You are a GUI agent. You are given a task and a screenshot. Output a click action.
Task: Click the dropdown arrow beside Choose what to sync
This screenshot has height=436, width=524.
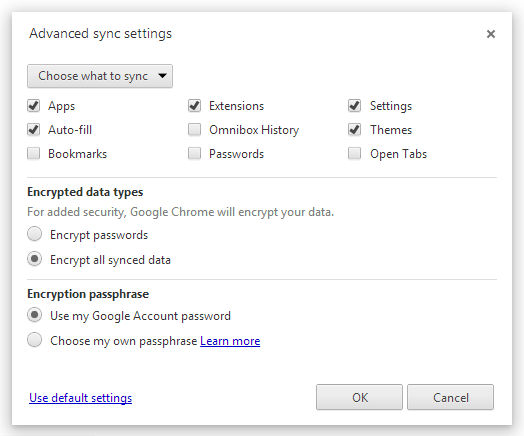coord(162,76)
